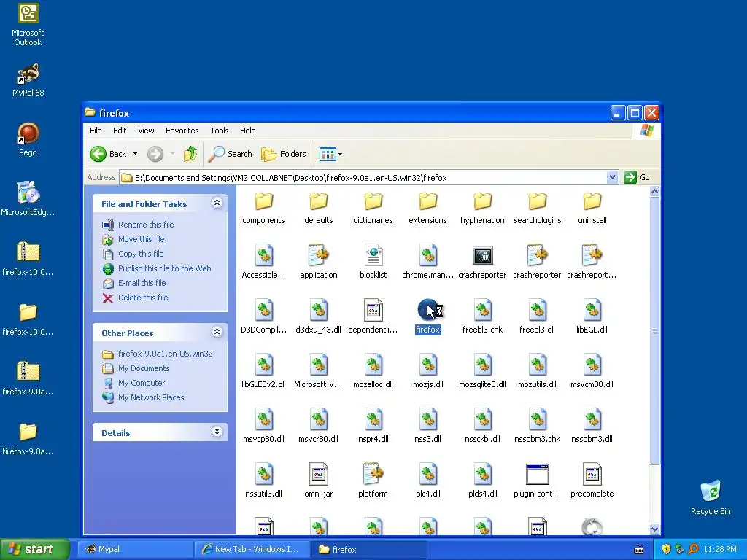Open the Start menu
747x560 pixels.
(x=35, y=549)
